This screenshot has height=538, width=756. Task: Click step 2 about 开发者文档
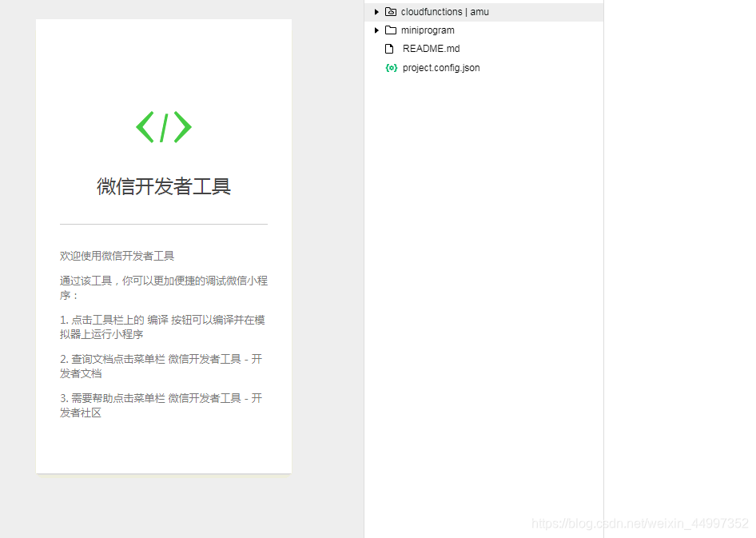pos(161,366)
